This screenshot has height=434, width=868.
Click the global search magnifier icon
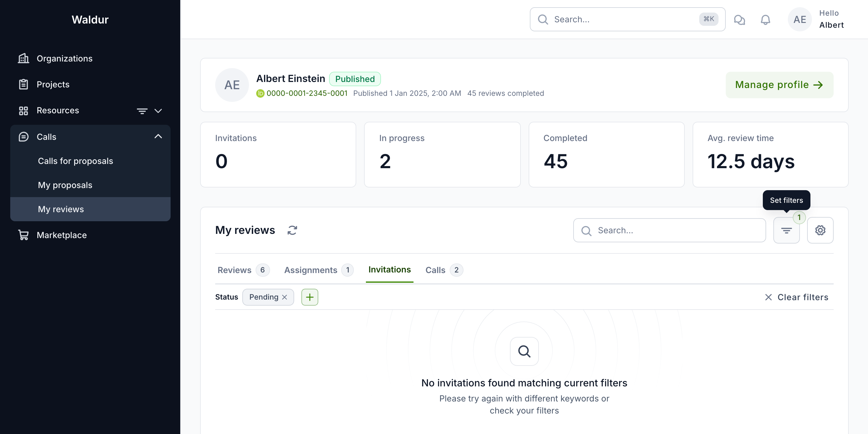click(x=542, y=19)
